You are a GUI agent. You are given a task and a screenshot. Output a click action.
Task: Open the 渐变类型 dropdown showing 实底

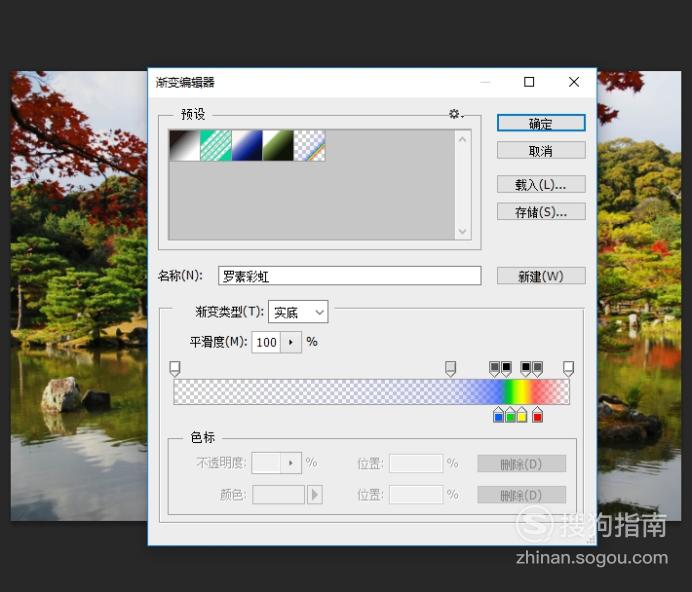(298, 312)
